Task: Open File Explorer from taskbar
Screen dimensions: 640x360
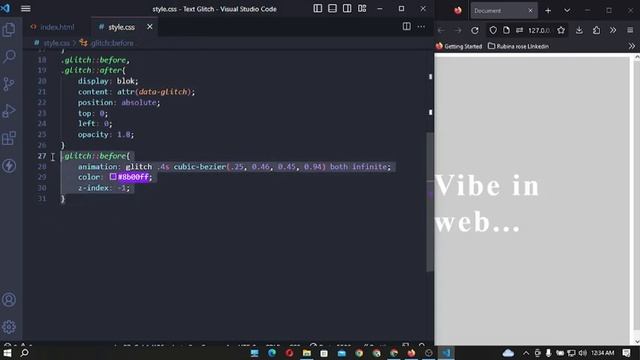Action: (307, 353)
